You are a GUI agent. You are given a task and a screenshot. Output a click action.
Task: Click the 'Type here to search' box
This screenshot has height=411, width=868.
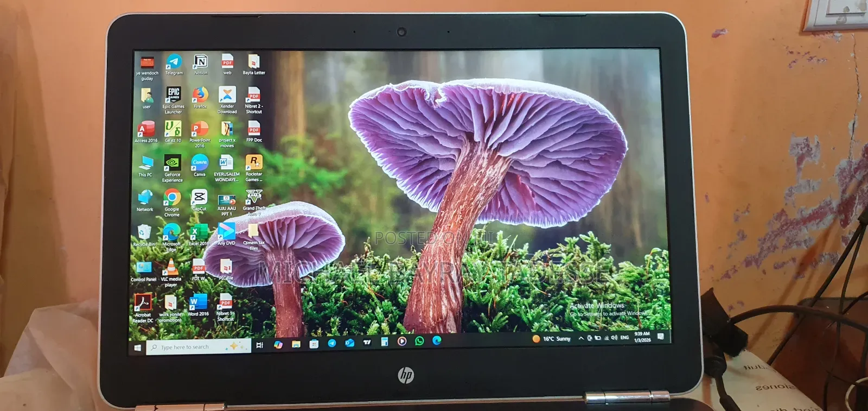pos(199,346)
